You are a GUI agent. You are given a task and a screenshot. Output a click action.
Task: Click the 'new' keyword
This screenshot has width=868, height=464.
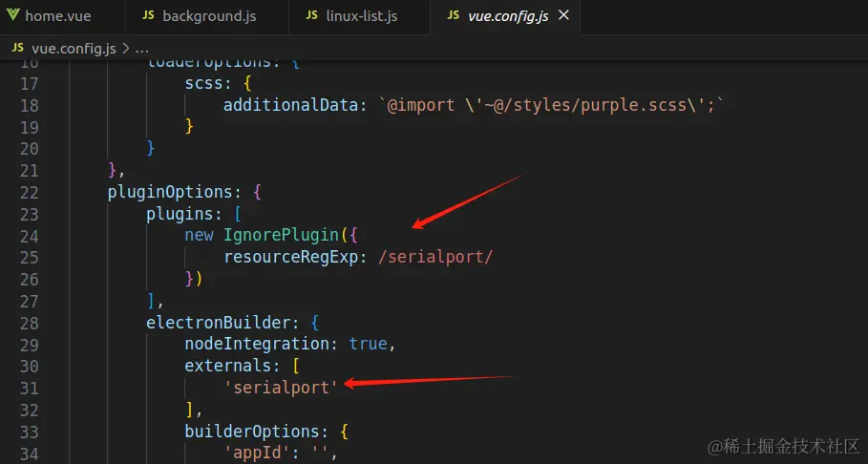coord(199,235)
